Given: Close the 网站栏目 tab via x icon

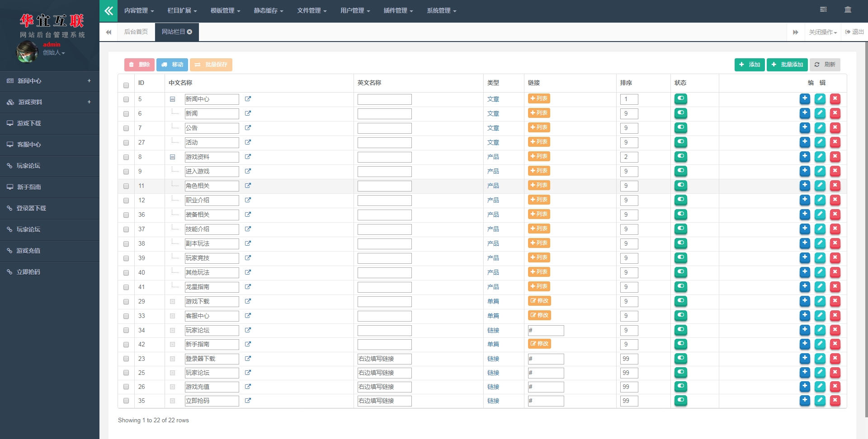Looking at the screenshot, I should point(189,32).
